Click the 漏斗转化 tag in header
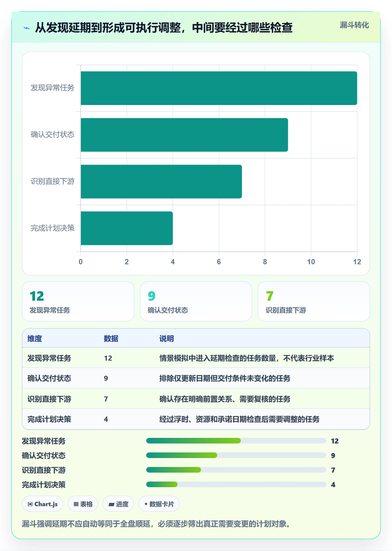The image size is (392, 551). 354,25
